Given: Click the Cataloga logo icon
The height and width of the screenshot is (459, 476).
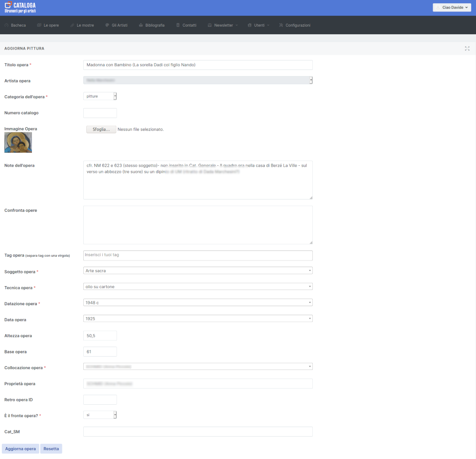Looking at the screenshot, I should click(8, 5).
